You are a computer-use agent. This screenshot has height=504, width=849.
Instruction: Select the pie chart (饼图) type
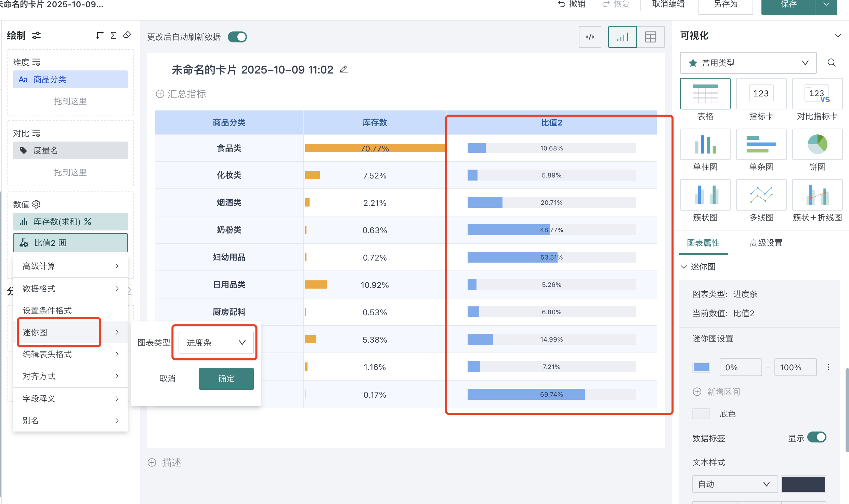click(x=817, y=144)
